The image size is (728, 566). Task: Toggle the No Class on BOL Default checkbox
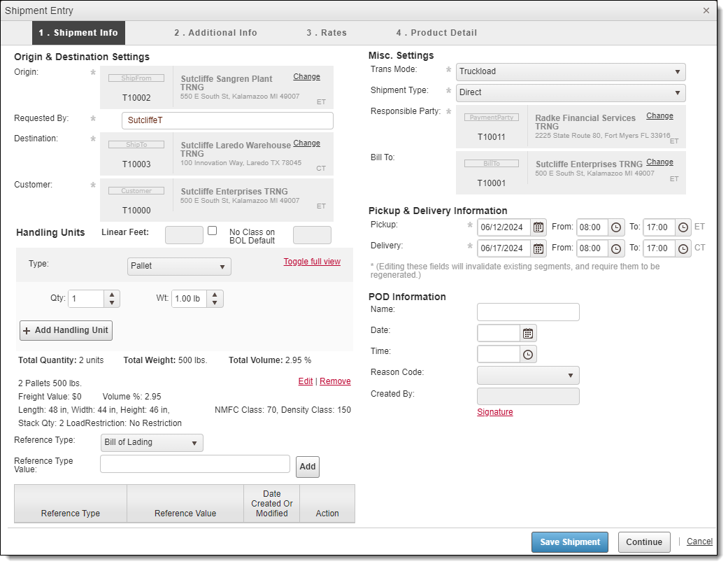tap(213, 230)
